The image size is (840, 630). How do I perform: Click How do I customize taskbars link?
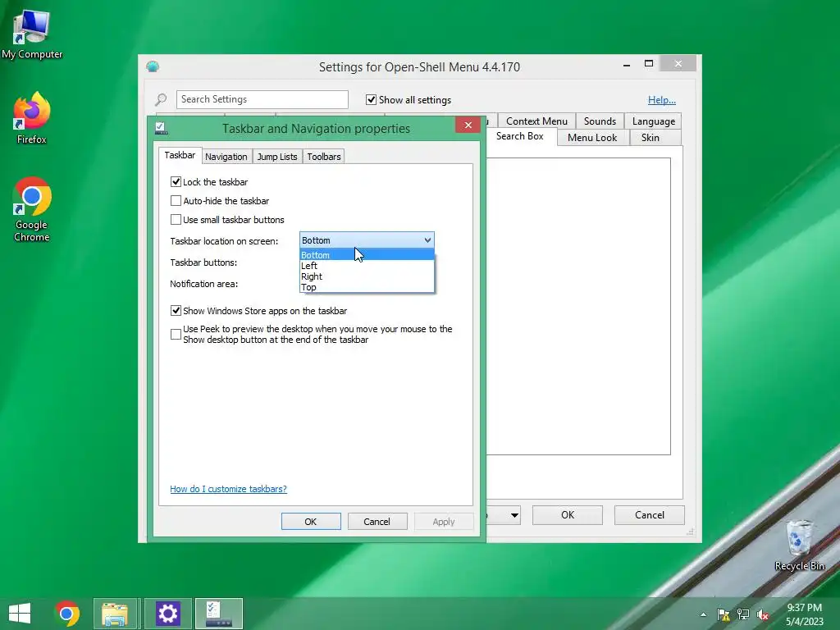click(228, 489)
